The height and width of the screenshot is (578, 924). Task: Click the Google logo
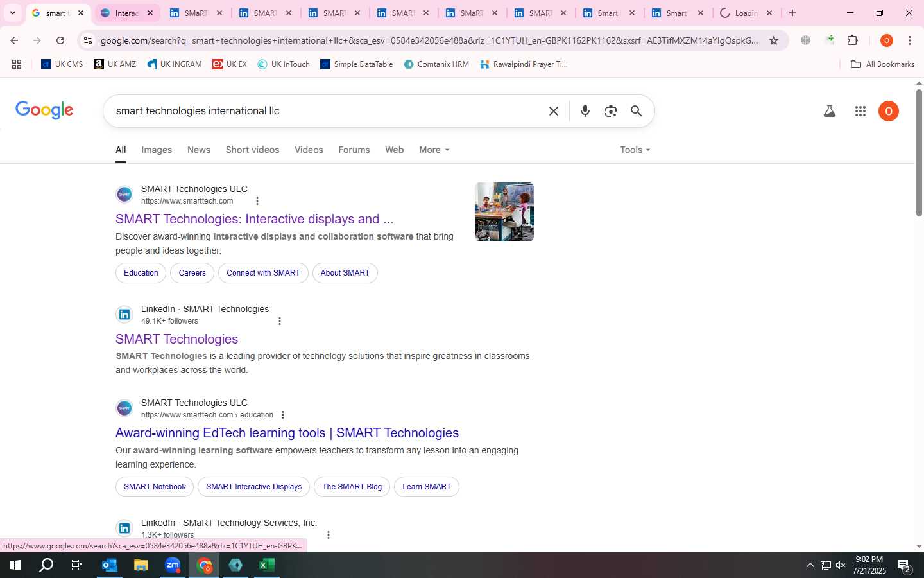click(x=44, y=110)
